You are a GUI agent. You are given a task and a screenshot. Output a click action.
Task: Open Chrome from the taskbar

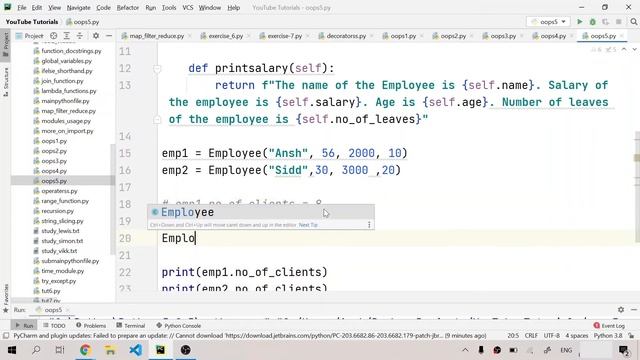pos(85,350)
